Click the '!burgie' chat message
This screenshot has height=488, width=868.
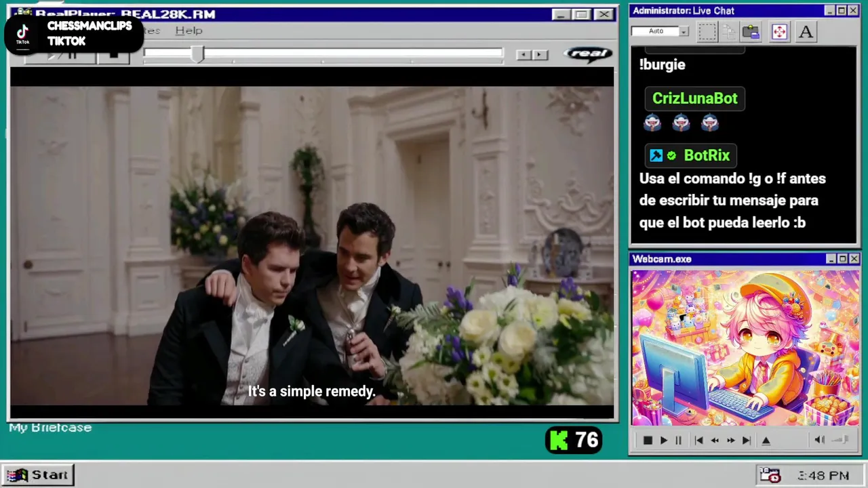(x=663, y=65)
